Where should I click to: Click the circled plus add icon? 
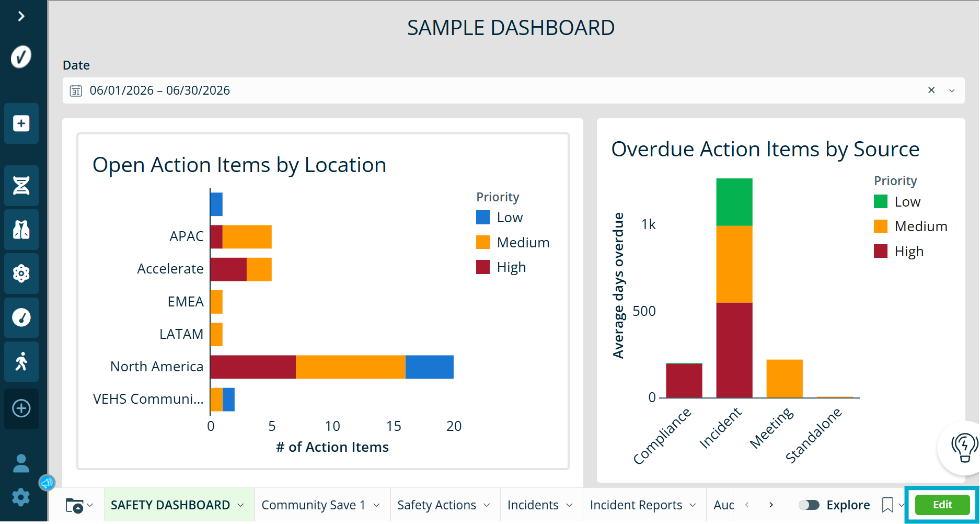[x=21, y=408]
